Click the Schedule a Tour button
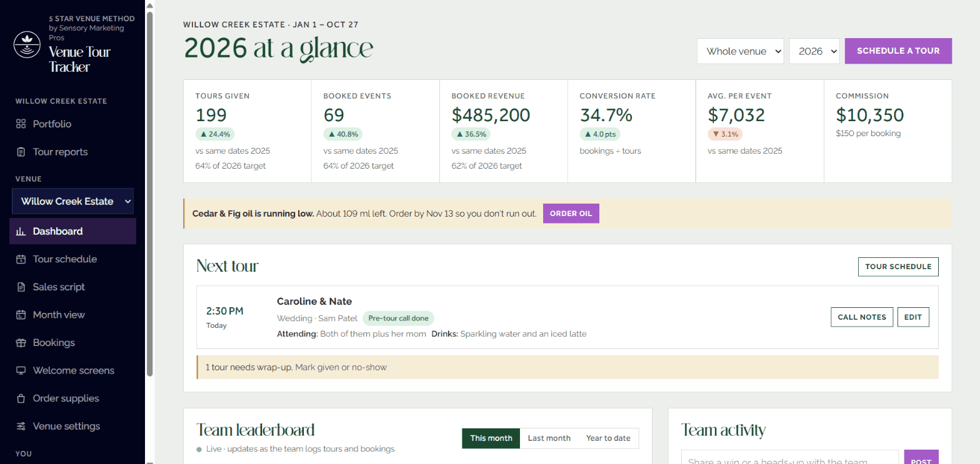 (898, 51)
